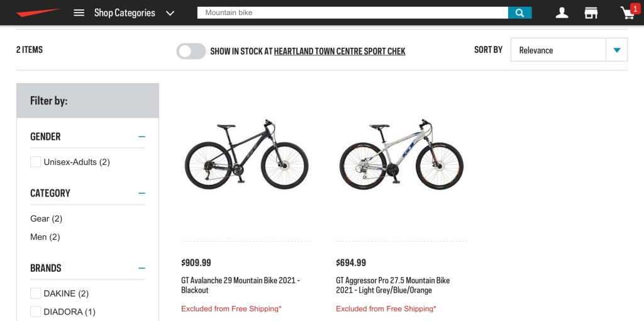Collapse the Category filter section

click(x=142, y=193)
